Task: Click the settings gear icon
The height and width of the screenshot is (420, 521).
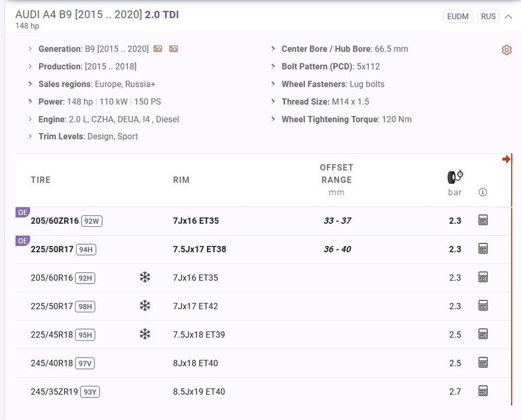Action: pyautogui.click(x=506, y=50)
